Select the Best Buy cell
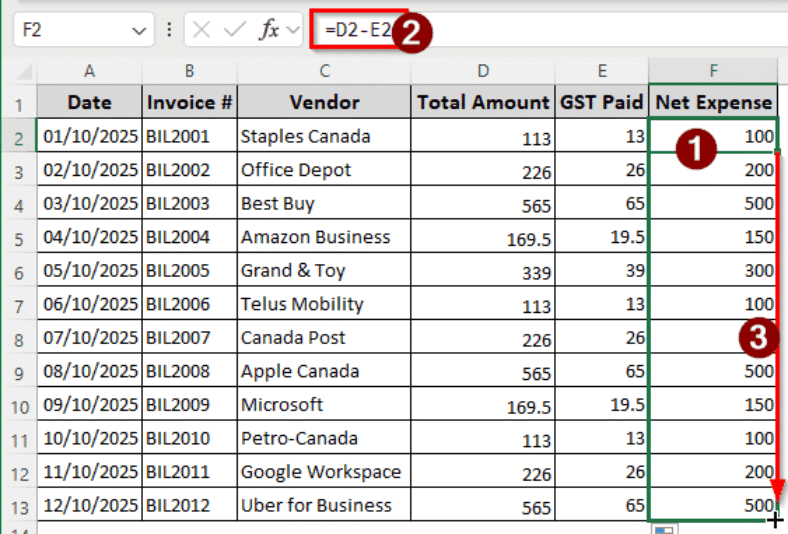Viewport: 788px width, 534px height. coord(324,203)
